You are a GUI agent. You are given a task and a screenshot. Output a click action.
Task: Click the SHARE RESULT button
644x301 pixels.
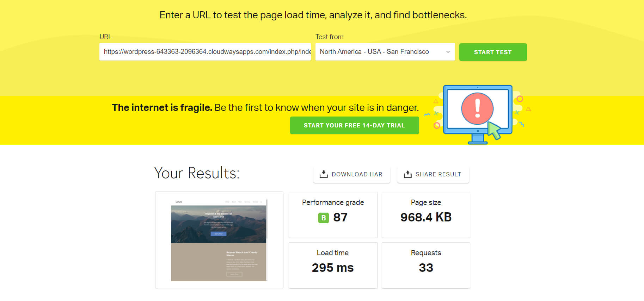point(433,174)
